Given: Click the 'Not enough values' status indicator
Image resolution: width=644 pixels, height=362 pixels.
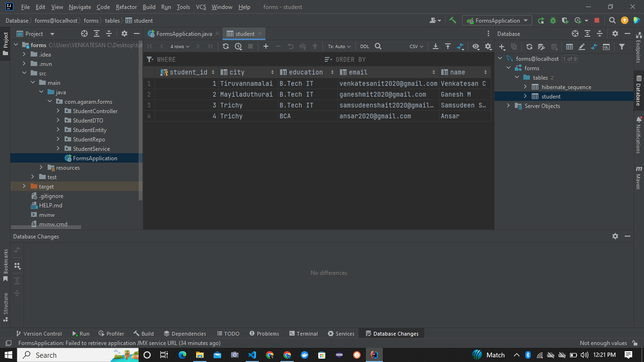Looking at the screenshot, I should 603,343.
